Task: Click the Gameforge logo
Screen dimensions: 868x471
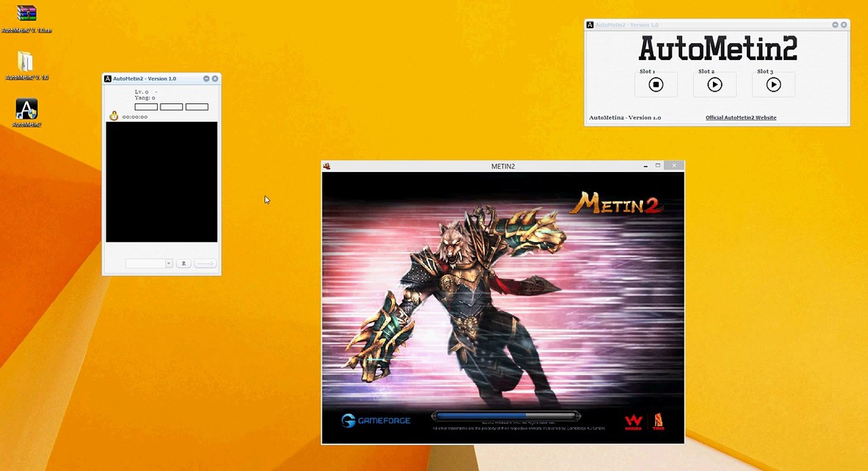Action: coord(376,421)
